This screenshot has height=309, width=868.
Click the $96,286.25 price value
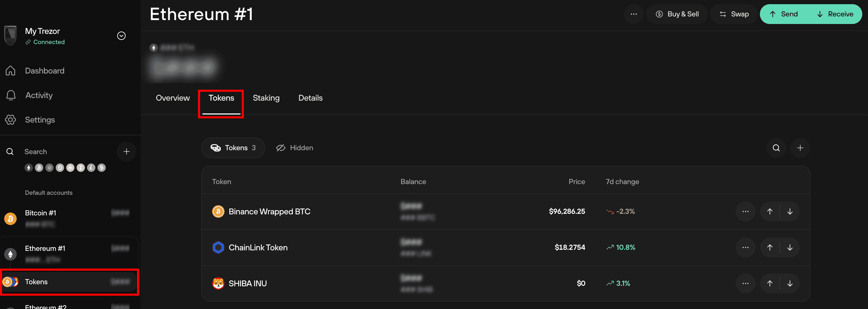(567, 211)
